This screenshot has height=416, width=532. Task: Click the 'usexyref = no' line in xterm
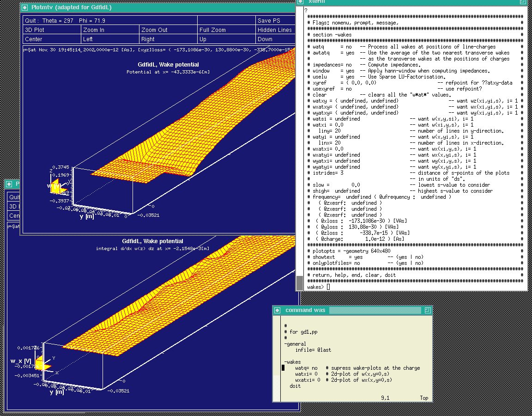coord(415,89)
